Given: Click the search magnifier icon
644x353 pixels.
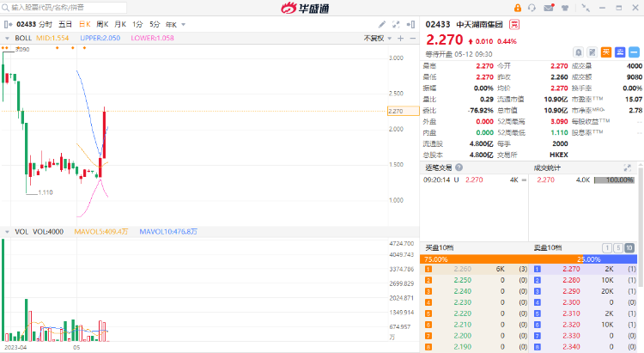Looking at the screenshot, I should 5,8.
